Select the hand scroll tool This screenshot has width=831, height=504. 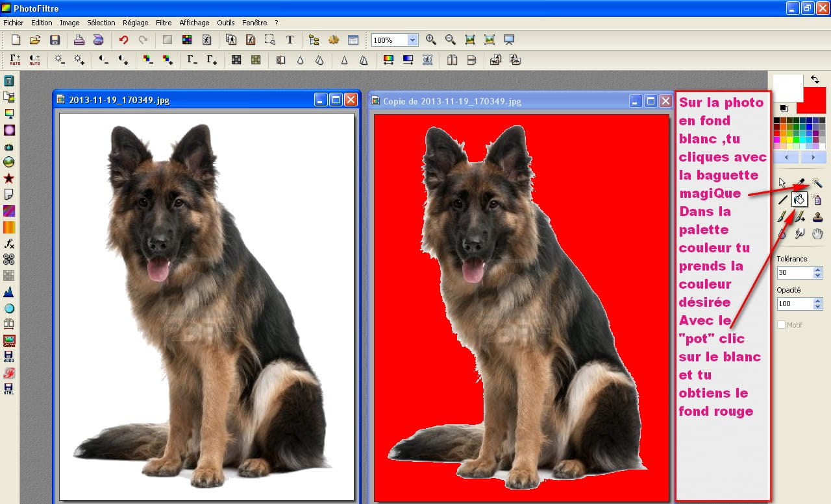(x=817, y=234)
